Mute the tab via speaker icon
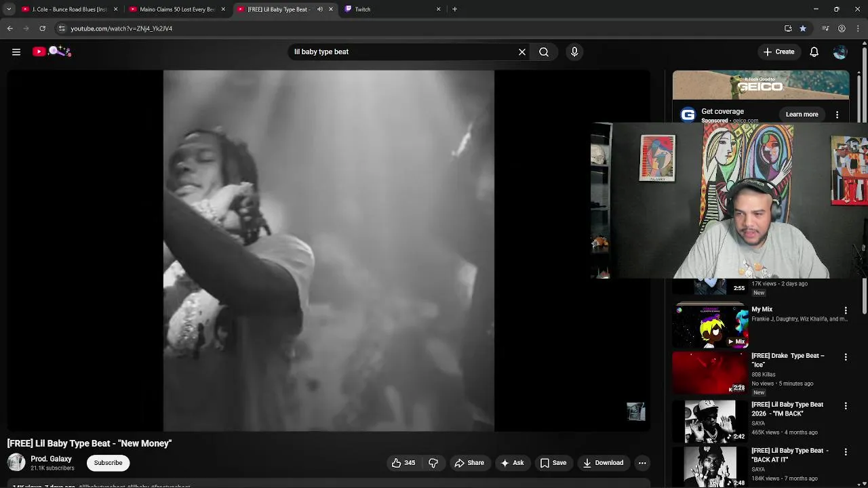 coord(319,9)
